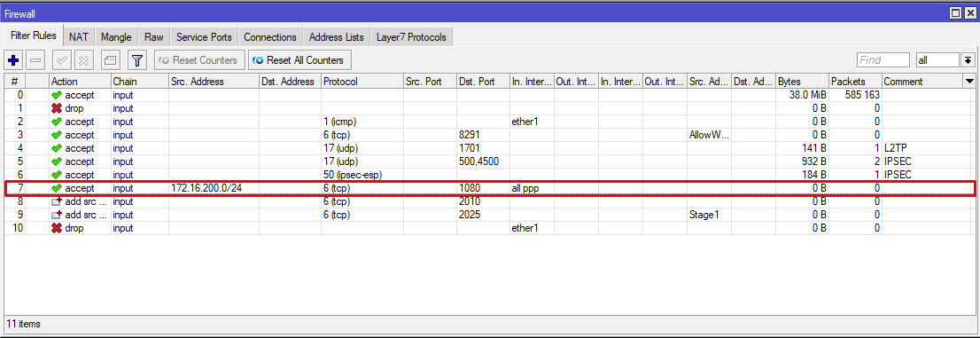Sort by the Comment column header

(922, 82)
